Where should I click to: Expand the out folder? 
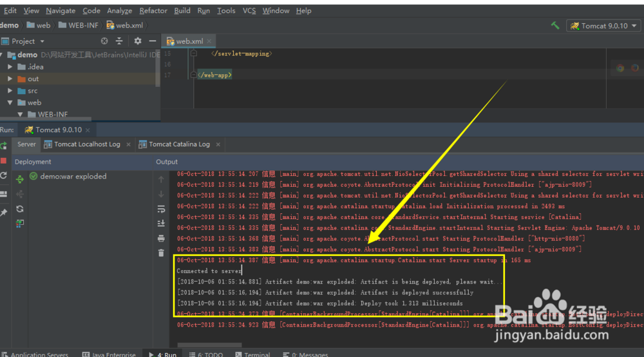(x=10, y=79)
